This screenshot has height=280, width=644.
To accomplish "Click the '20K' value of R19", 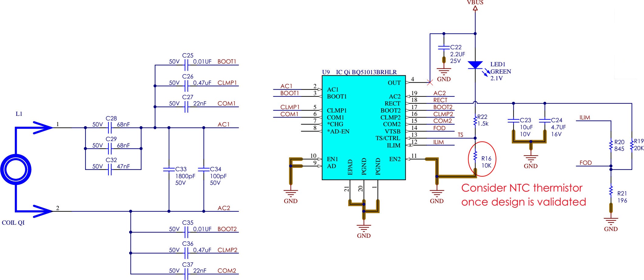I will pos(639,148).
